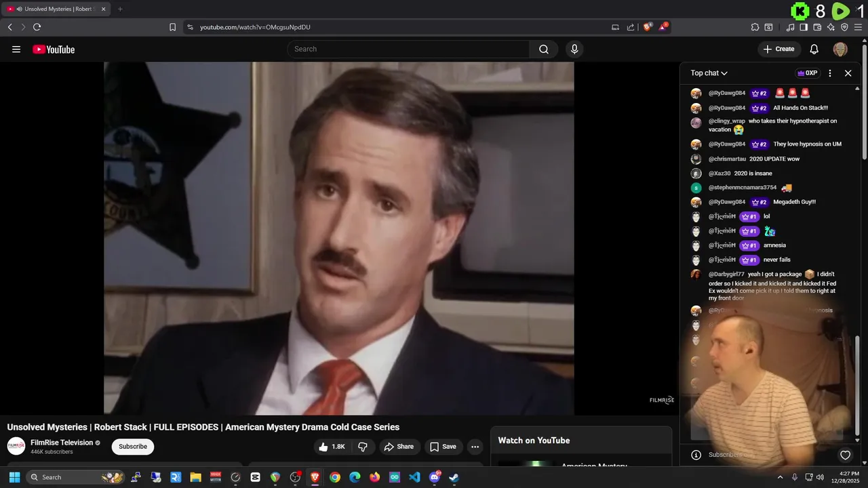Click the OXP membership badge
Image resolution: width=868 pixels, height=488 pixels.
point(807,73)
